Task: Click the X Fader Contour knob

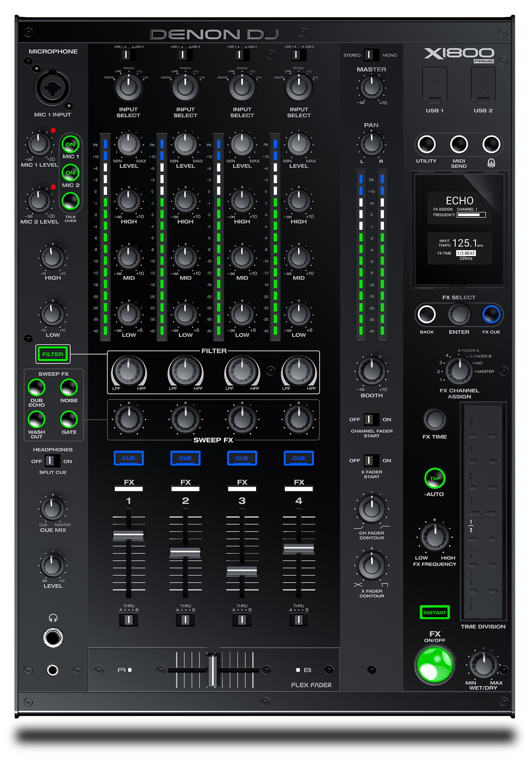Action: [371, 565]
